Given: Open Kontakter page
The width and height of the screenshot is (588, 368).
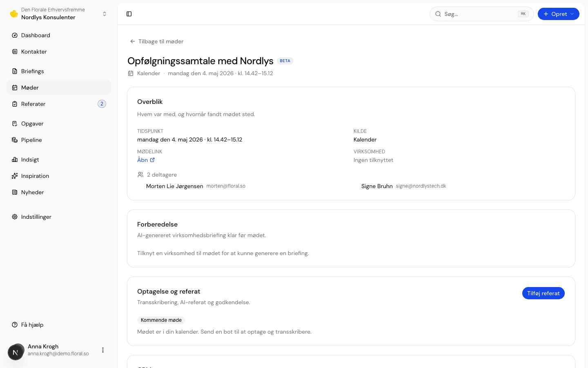Looking at the screenshot, I should pos(59,52).
